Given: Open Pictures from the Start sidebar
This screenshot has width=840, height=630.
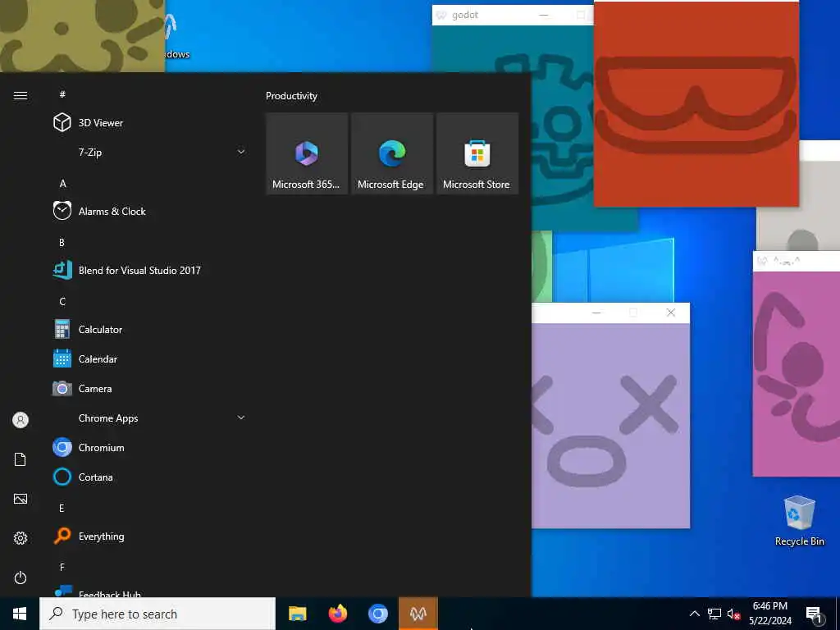Looking at the screenshot, I should pos(21,499).
